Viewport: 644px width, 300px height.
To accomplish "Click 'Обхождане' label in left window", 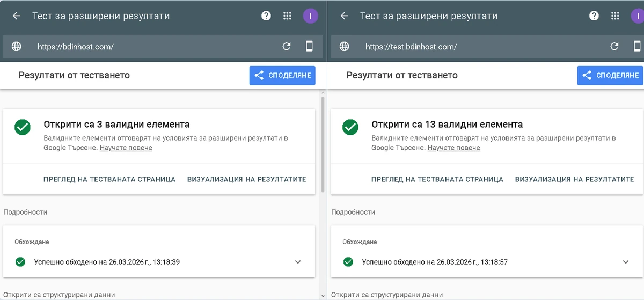I will pos(32,242).
